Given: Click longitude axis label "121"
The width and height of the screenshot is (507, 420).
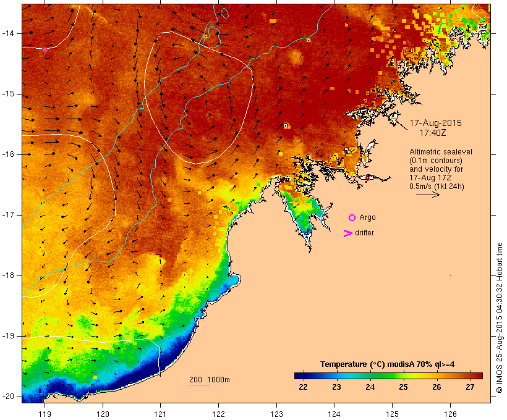Looking at the screenshot, I should click(160, 414).
